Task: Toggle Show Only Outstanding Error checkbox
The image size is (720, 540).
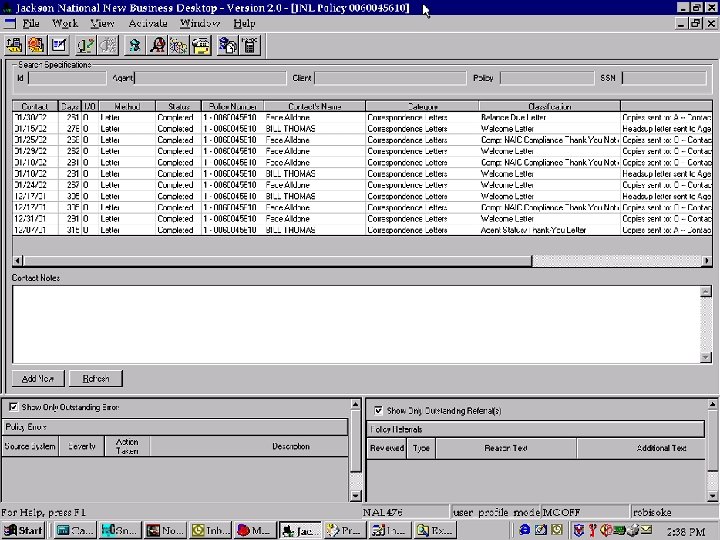Action: (x=13, y=407)
